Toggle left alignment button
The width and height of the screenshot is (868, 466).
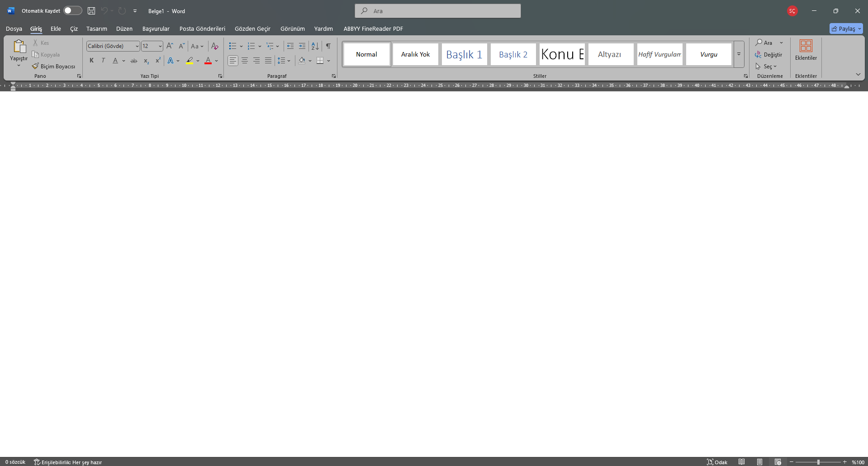coord(232,61)
